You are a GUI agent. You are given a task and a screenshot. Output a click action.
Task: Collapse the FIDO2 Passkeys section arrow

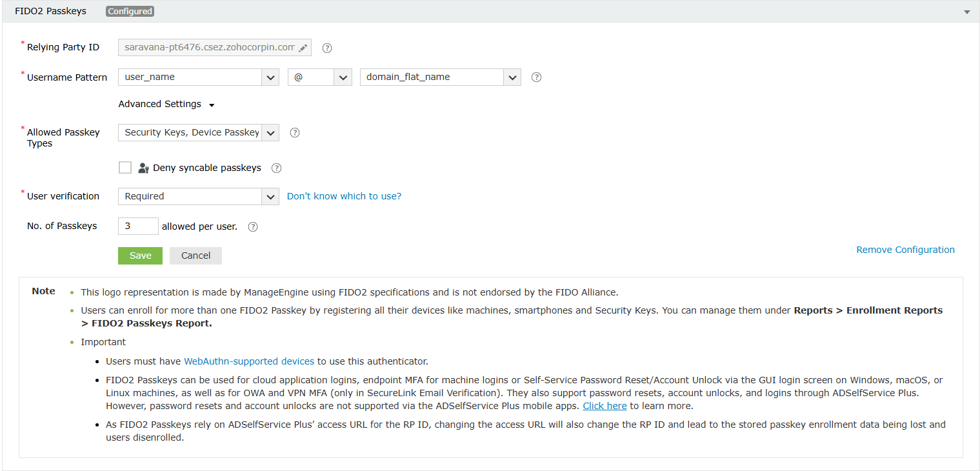coord(966,12)
